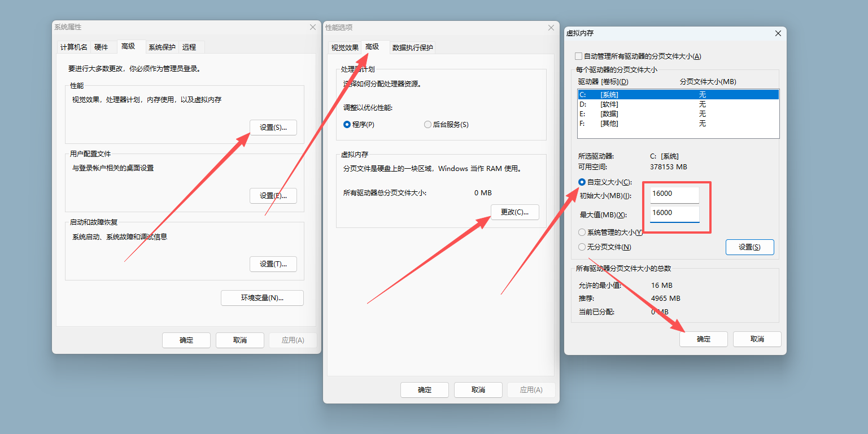Select 程序 processor scheduling option
This screenshot has width=868, height=434.
tap(347, 125)
